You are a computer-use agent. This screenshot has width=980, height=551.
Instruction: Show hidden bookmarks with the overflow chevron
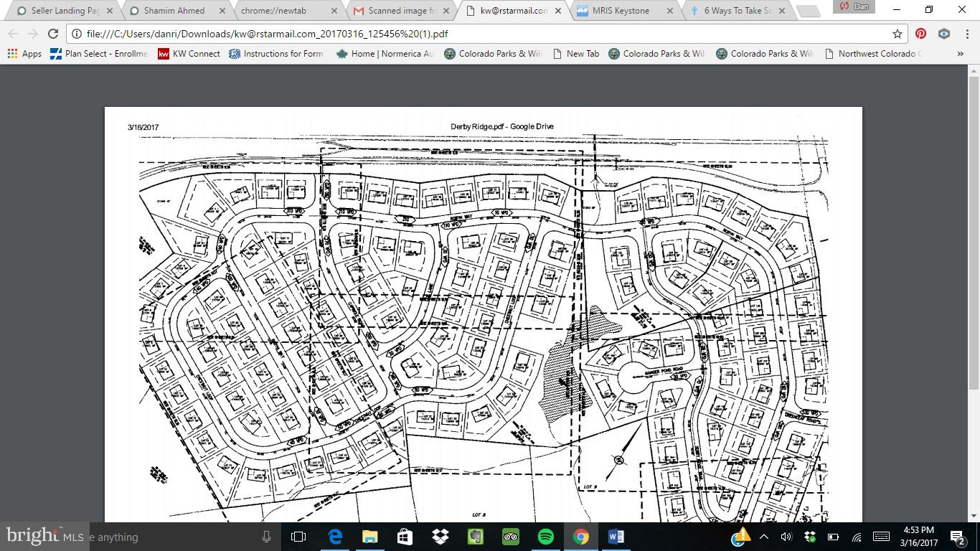point(960,54)
